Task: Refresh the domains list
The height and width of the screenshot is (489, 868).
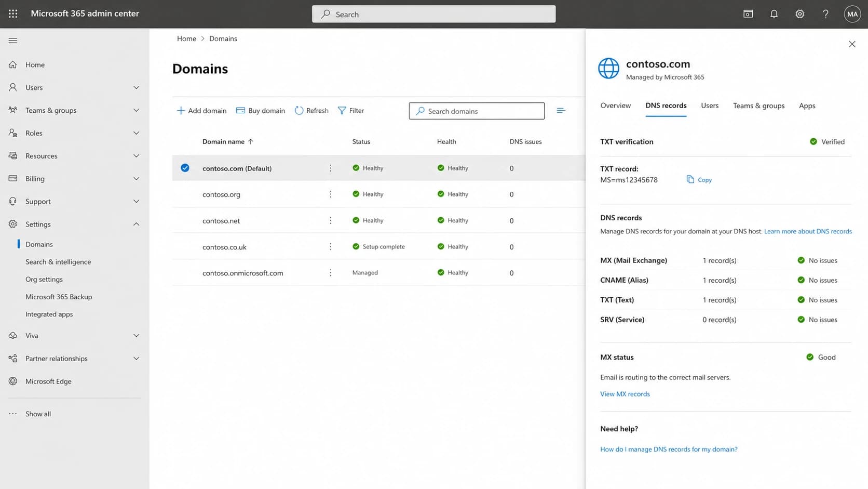Action: (x=311, y=111)
